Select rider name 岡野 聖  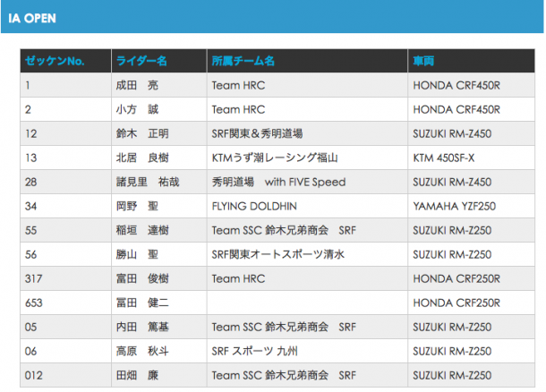point(137,206)
